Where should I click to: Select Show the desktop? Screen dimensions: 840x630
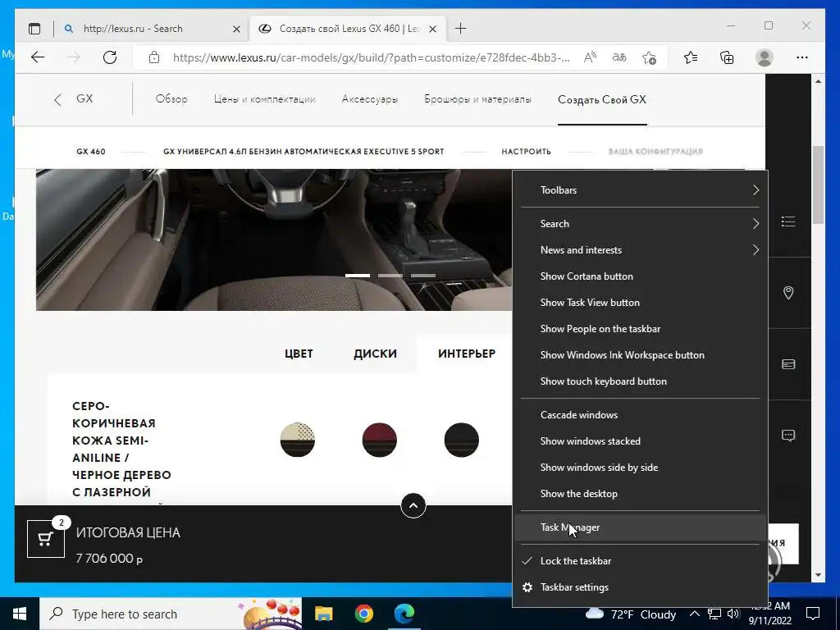[640, 494]
